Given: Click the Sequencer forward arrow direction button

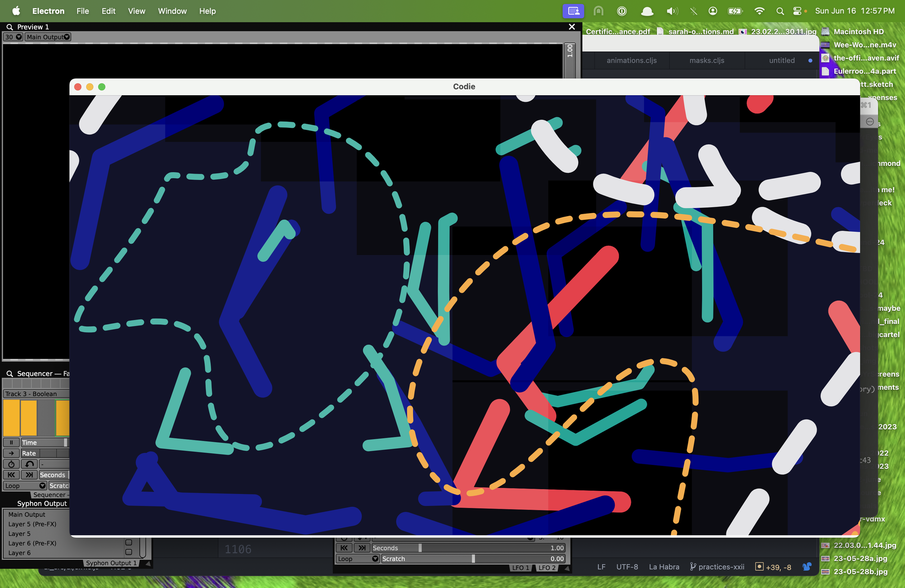Looking at the screenshot, I should pos(11,453).
